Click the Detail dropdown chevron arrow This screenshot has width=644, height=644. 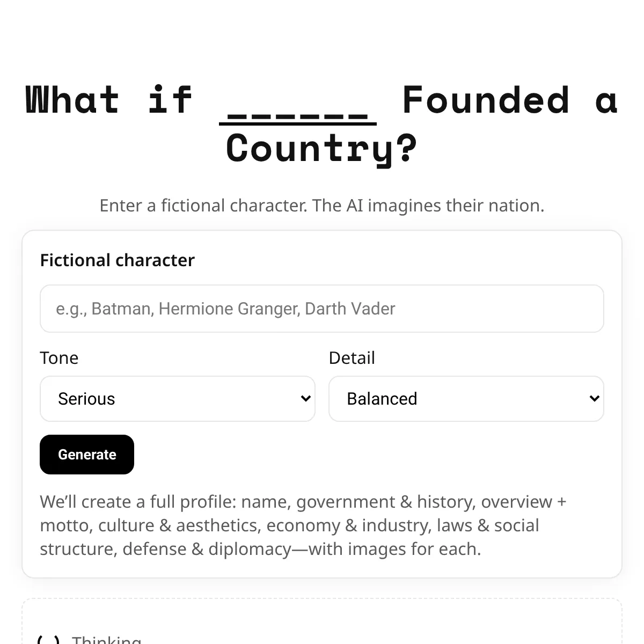coord(594,399)
